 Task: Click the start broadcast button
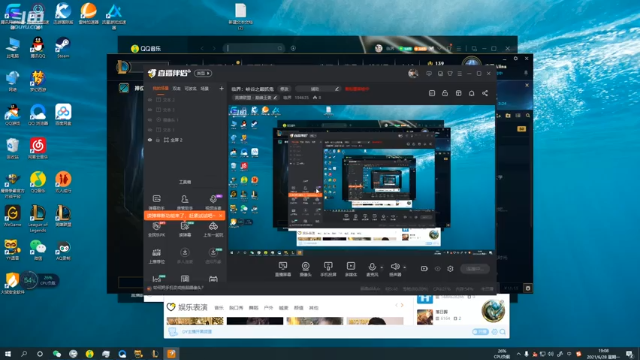click(x=475, y=269)
